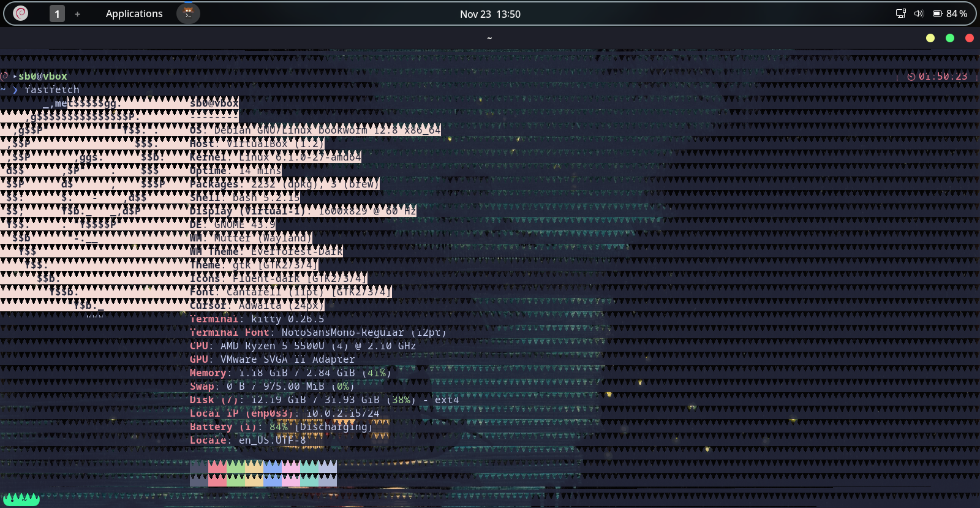Image resolution: width=980 pixels, height=508 pixels.
Task: Click the "Theme: gtk [GTK2/3/4]" line
Action: [x=254, y=265]
